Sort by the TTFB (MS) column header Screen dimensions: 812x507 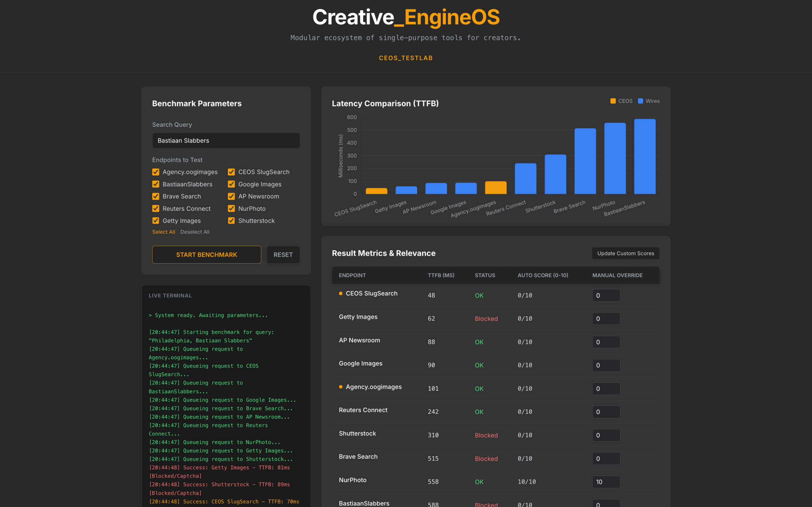(x=441, y=275)
